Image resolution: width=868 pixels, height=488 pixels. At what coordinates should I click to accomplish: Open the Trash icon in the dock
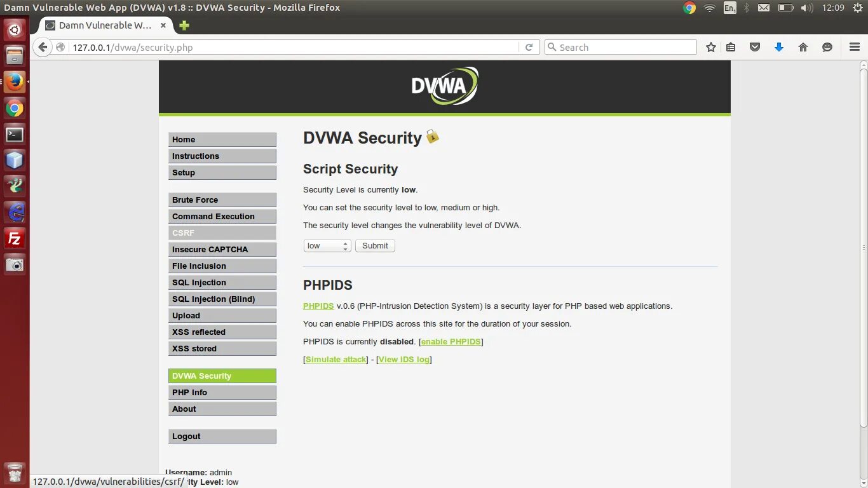15,473
